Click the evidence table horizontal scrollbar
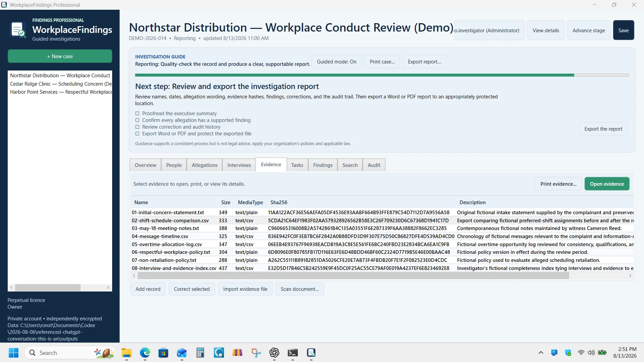644x362 pixels. coord(353,276)
